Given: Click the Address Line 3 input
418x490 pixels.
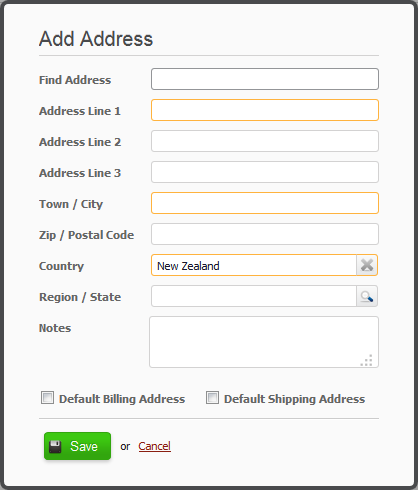Looking at the screenshot, I should click(x=265, y=172).
